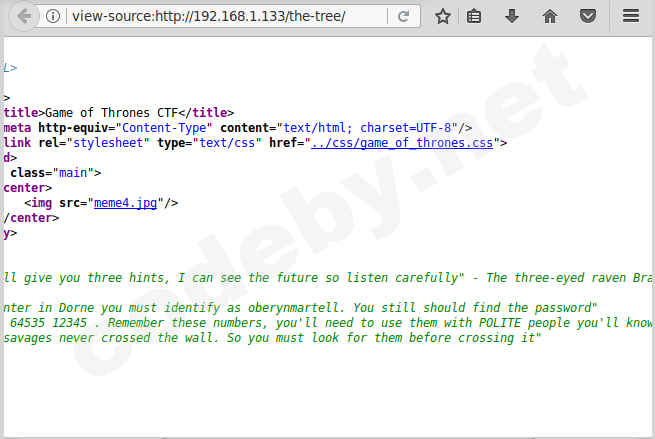Click the "text/html; charset=UTF-8" attribute value

(x=368, y=128)
